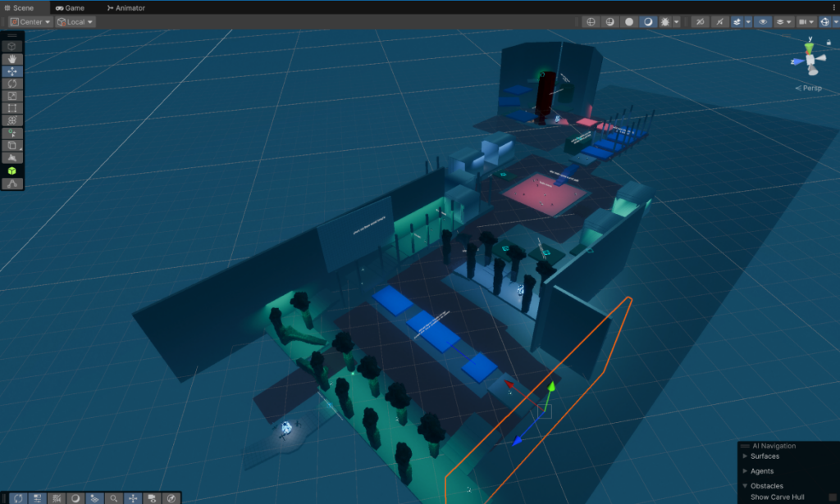The image size is (840, 504).
Task: Toggle the lock on the orientation gizmo
Action: pos(829,43)
